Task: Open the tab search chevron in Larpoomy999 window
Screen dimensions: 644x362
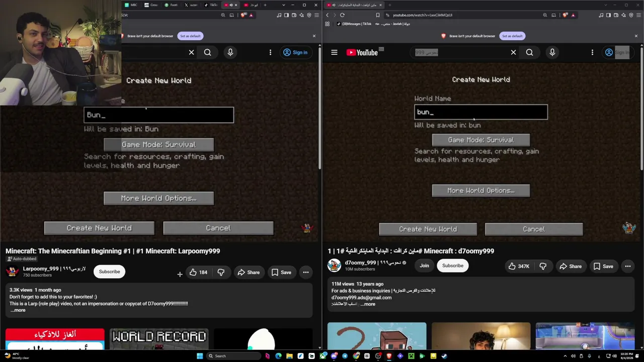Action: click(x=284, y=5)
